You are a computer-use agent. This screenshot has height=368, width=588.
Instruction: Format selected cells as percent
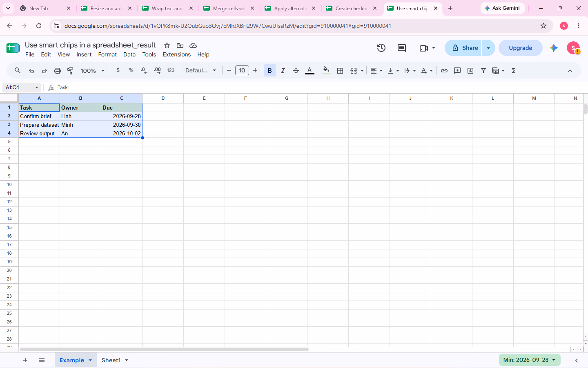131,70
